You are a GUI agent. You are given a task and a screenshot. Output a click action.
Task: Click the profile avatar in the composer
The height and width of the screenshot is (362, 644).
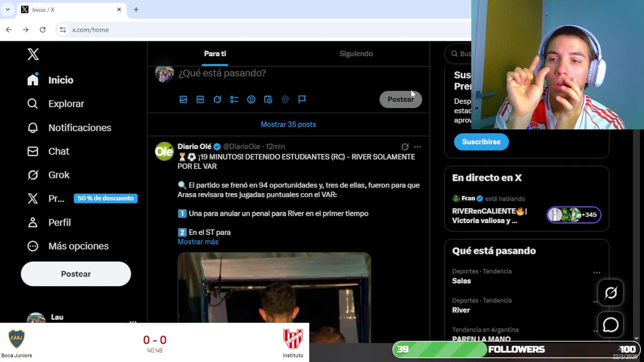click(164, 73)
